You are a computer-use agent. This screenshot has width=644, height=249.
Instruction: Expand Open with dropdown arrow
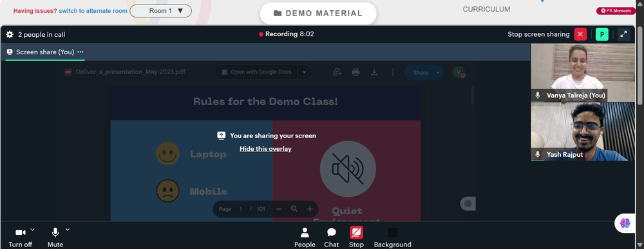click(x=305, y=72)
